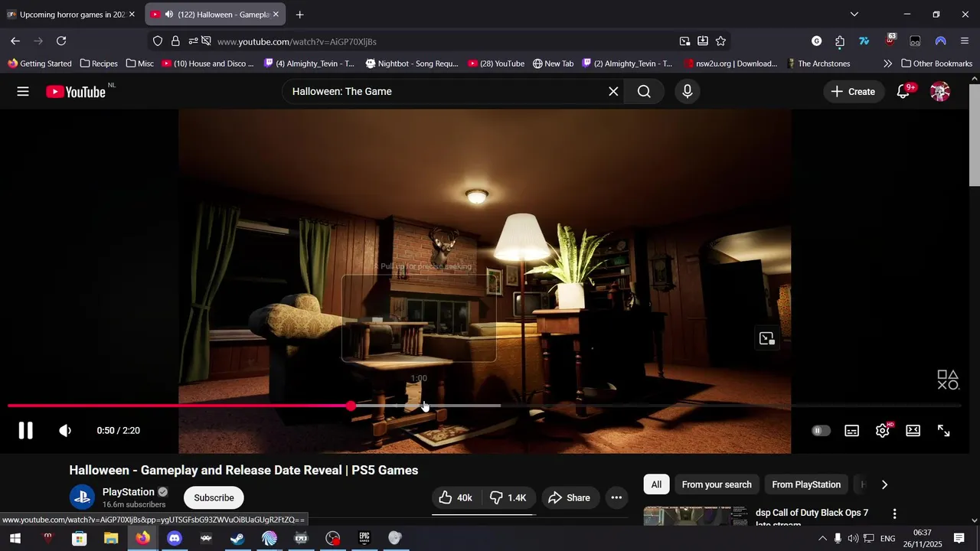
Task: Click the youtube.com address bar URL
Action: click(297, 41)
